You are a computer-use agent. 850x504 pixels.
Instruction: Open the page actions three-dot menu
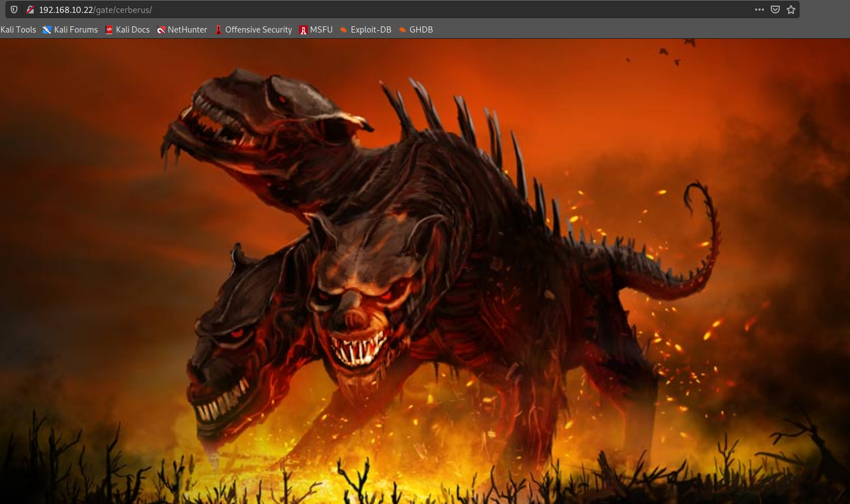pyautogui.click(x=760, y=10)
